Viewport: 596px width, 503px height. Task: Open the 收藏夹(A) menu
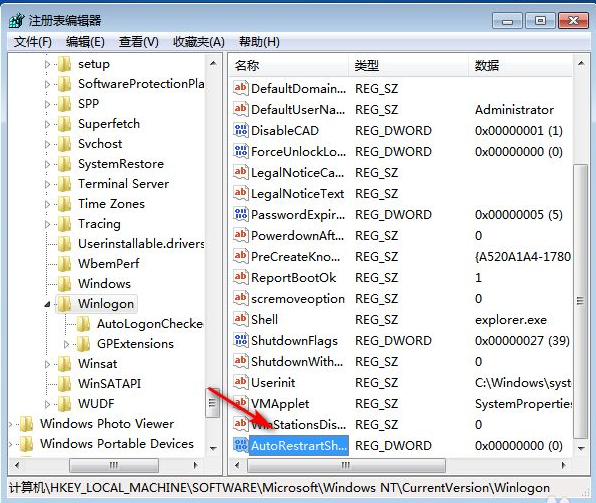point(198,41)
